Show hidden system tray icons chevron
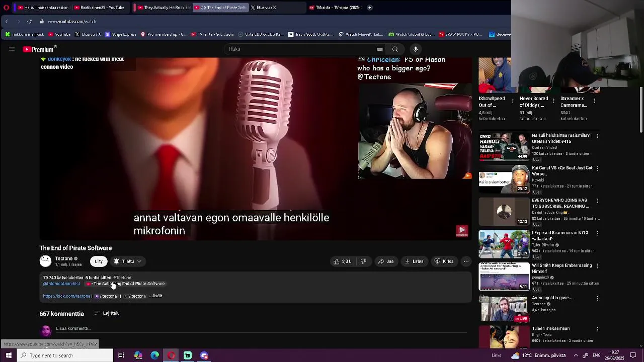644x362 pixels. coord(576,355)
